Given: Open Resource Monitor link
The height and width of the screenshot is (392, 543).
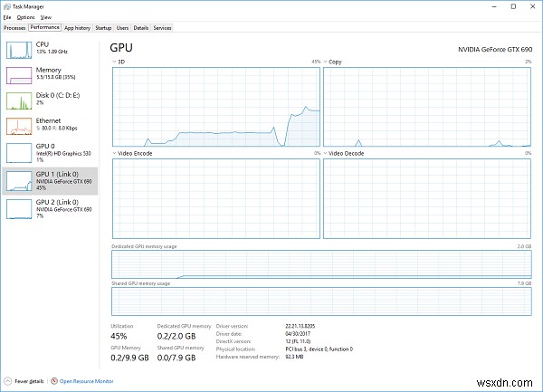Looking at the screenshot, I should coord(86,381).
